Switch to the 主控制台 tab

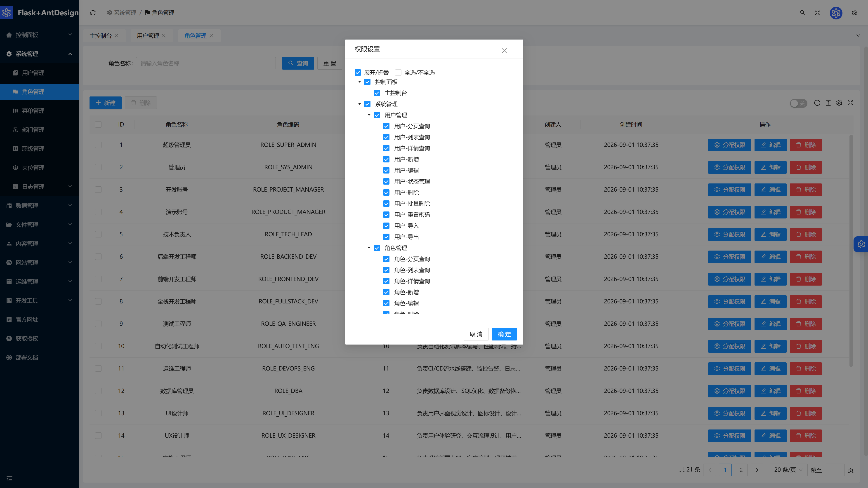[100, 36]
